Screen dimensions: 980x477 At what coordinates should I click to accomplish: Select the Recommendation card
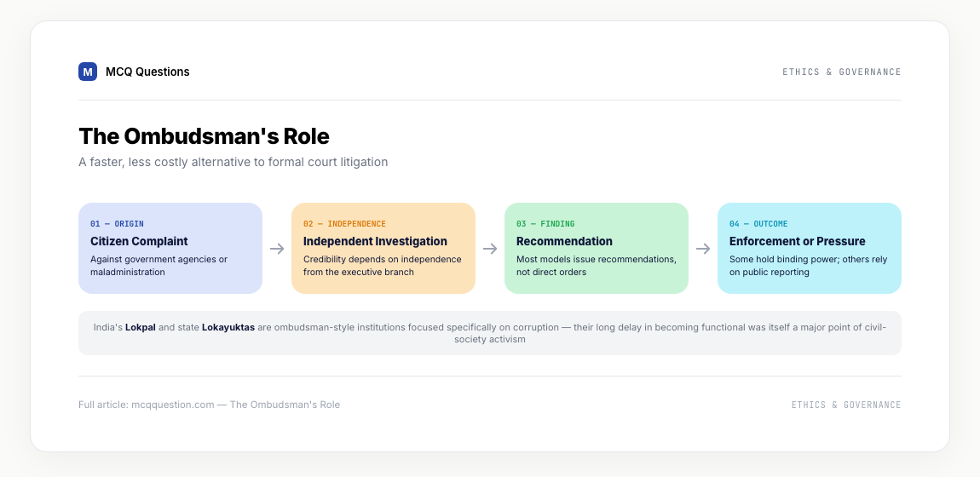coord(597,248)
